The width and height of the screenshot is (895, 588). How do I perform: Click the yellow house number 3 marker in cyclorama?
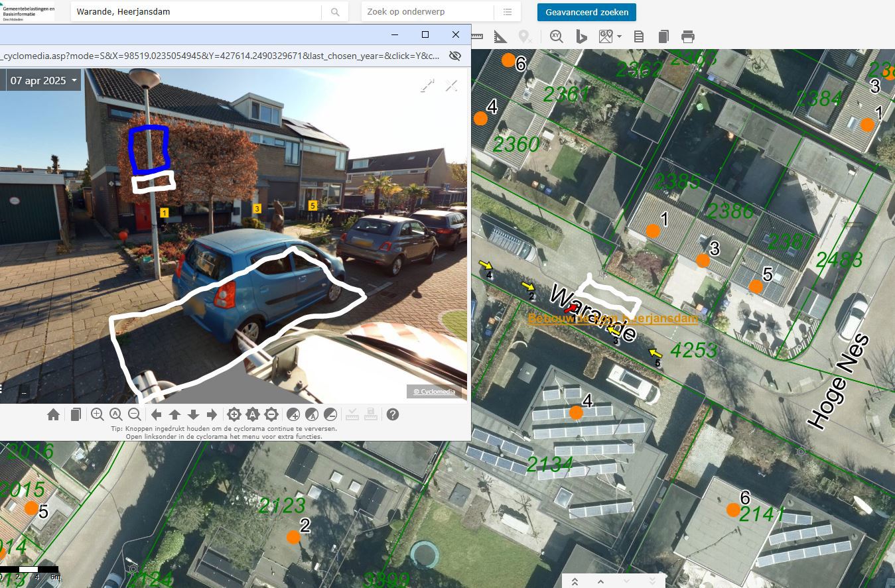click(257, 208)
